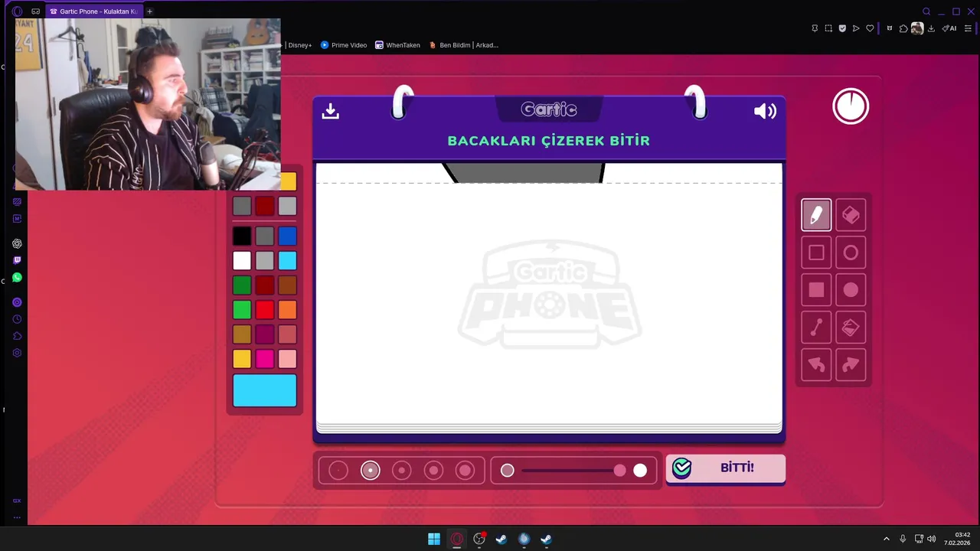Click the Opera GX taskbar icon
The image size is (980, 551).
point(457,539)
